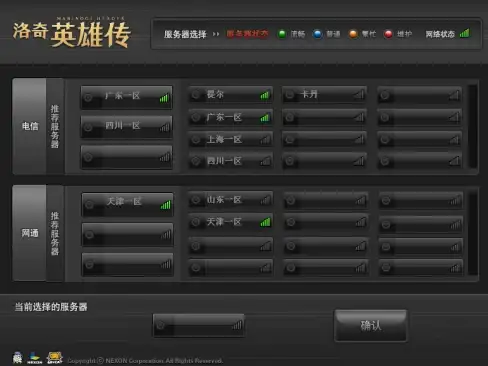Screen dimensions: 488x366
Task: Tick the radio circle on 上海一区 server
Action: 196,140
